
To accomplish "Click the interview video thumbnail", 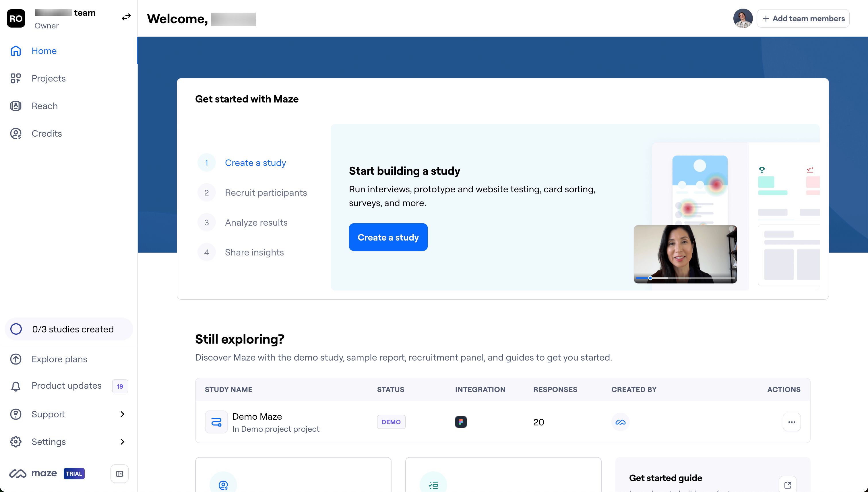I will coord(685,254).
